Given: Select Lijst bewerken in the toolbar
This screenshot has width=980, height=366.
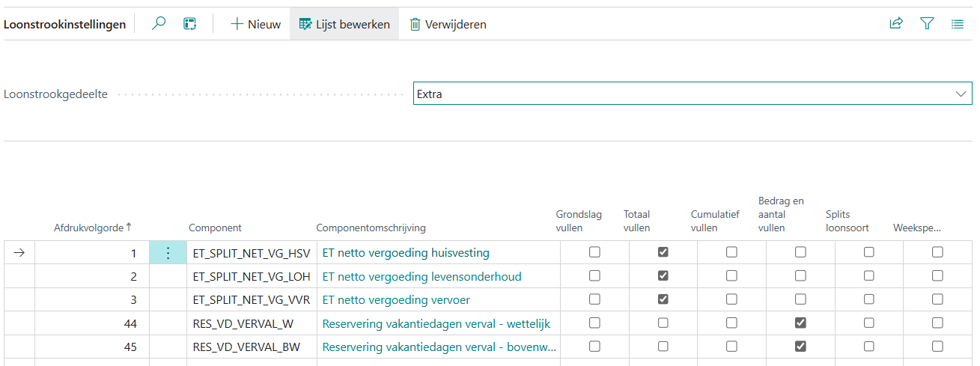Looking at the screenshot, I should [x=344, y=24].
